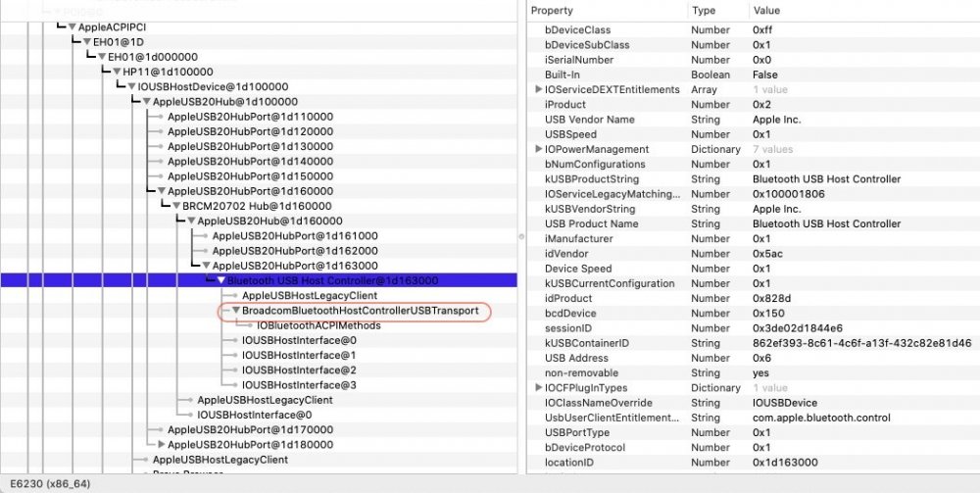980x493 pixels.
Task: Expand collapsed AppleUSB20HubPort@1d180000 node
Action: point(162,445)
